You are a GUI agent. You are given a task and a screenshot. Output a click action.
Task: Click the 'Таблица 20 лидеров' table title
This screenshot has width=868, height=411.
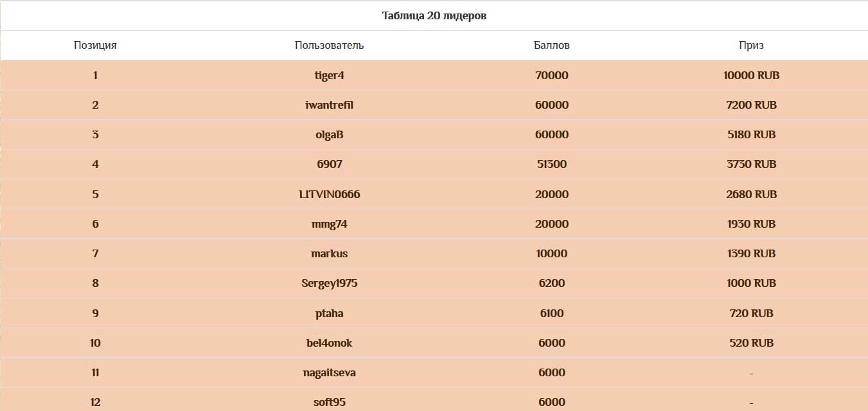tap(434, 15)
